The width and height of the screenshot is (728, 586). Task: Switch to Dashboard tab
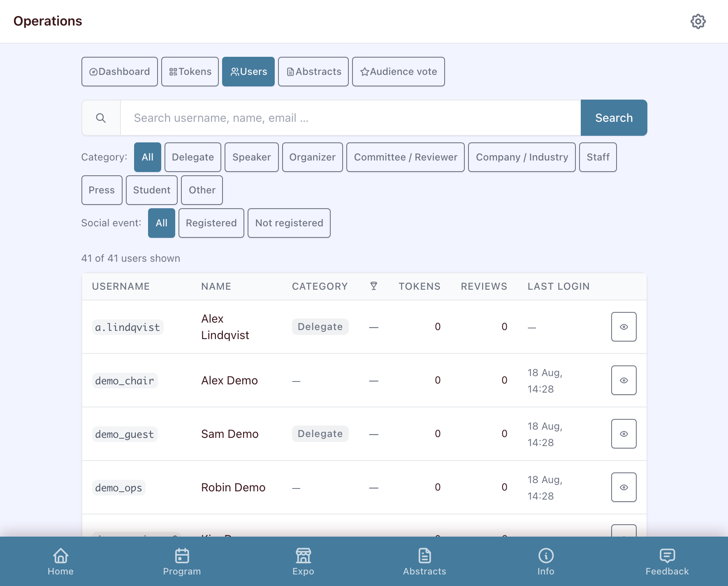(120, 72)
